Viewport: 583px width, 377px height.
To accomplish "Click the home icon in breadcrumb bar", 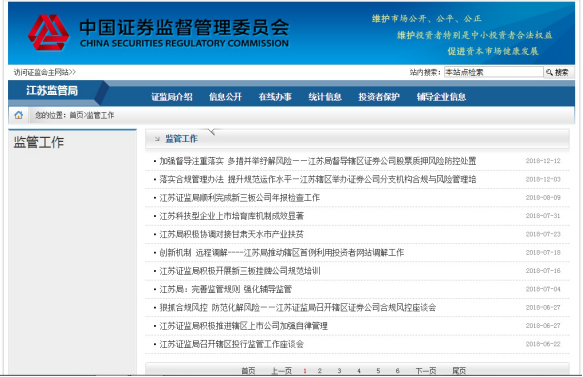I will 19,115.
